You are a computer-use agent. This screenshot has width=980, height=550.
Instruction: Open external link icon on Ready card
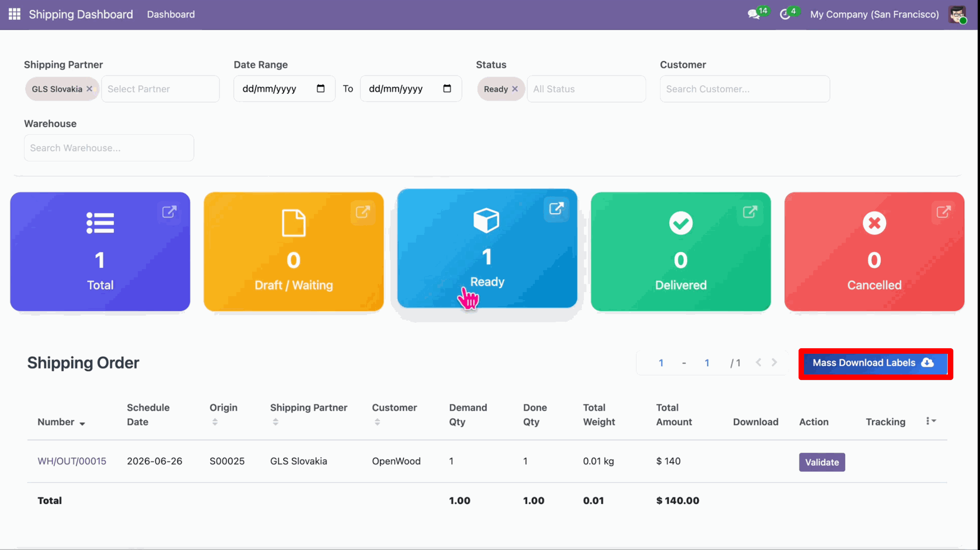pyautogui.click(x=556, y=208)
